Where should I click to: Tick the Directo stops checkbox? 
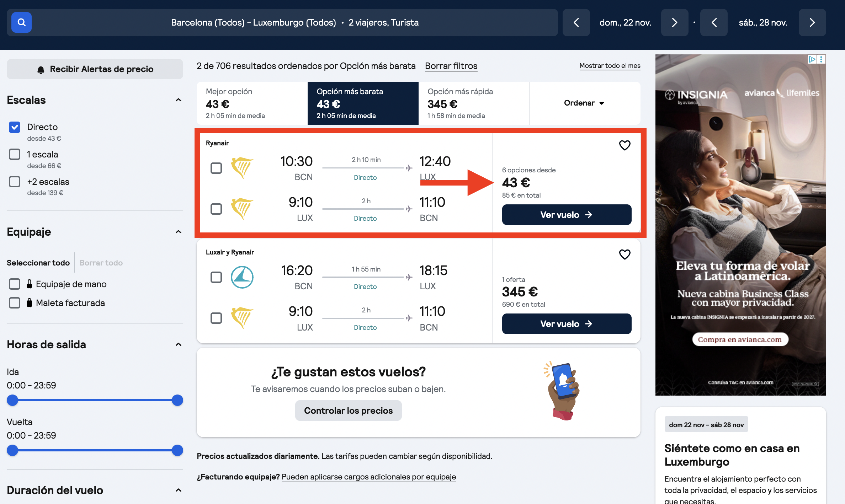(15, 127)
